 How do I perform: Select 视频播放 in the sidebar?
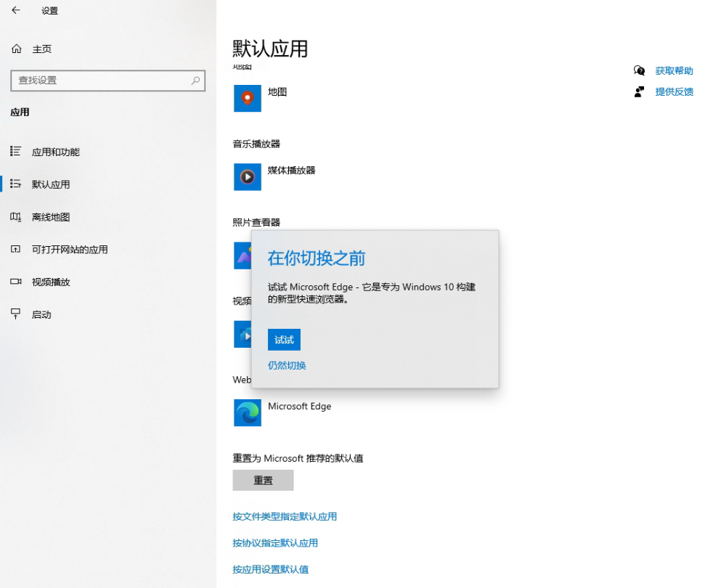pyautogui.click(x=51, y=282)
